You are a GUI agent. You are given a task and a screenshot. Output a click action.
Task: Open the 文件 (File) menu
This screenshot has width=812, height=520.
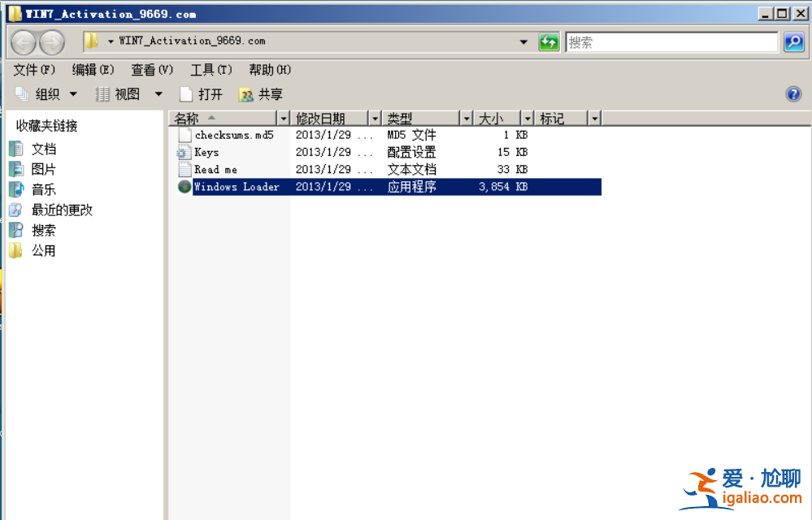point(32,70)
